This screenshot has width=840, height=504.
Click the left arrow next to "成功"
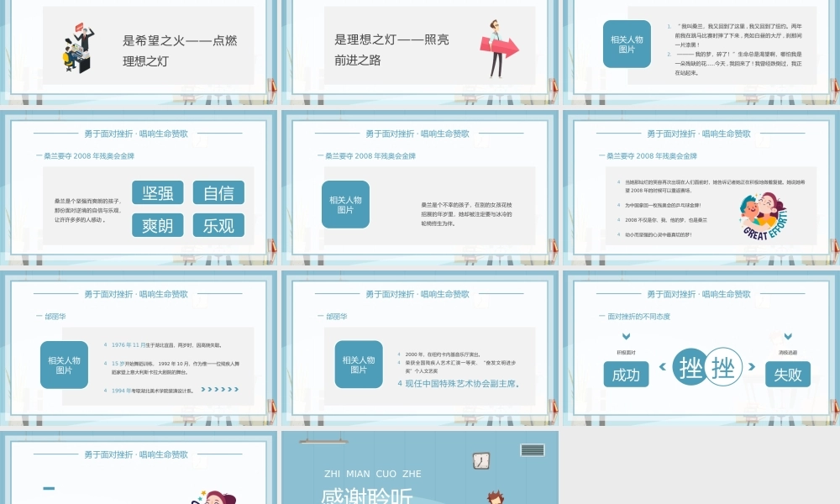(663, 367)
